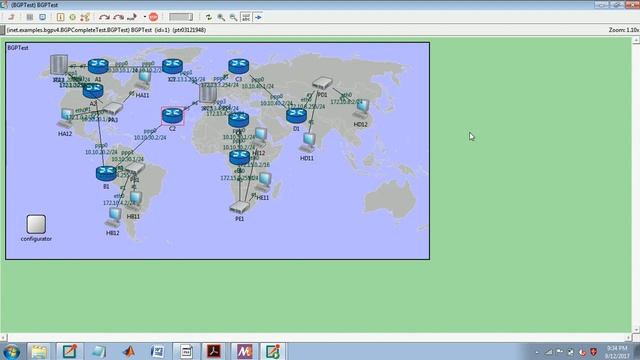Screen dimensions: 640x360
Task: Click the object info 'i' toolbar icon
Action: [60, 17]
